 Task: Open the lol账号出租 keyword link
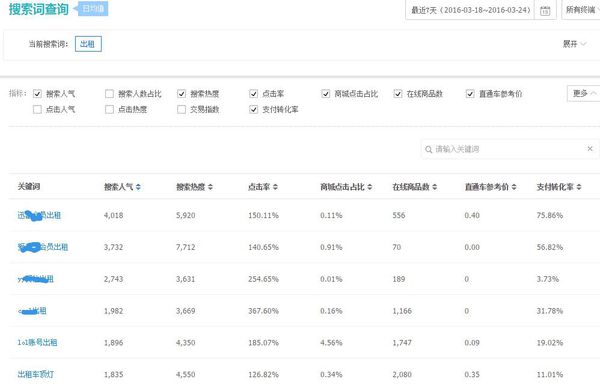[x=37, y=342]
